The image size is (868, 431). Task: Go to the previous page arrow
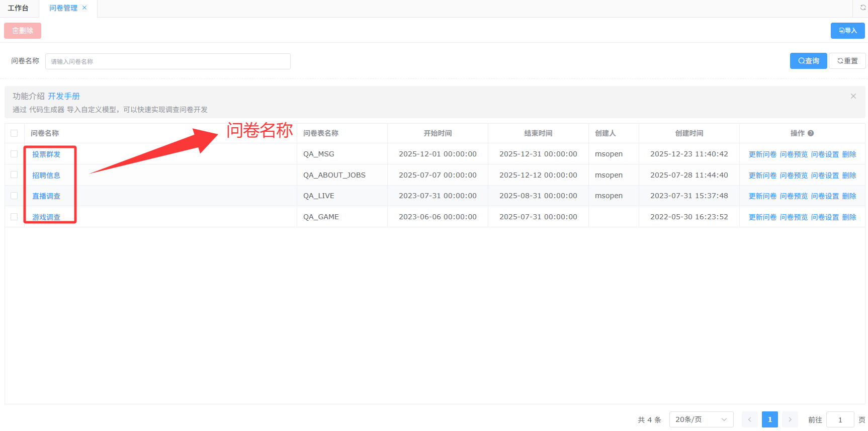[x=749, y=419]
